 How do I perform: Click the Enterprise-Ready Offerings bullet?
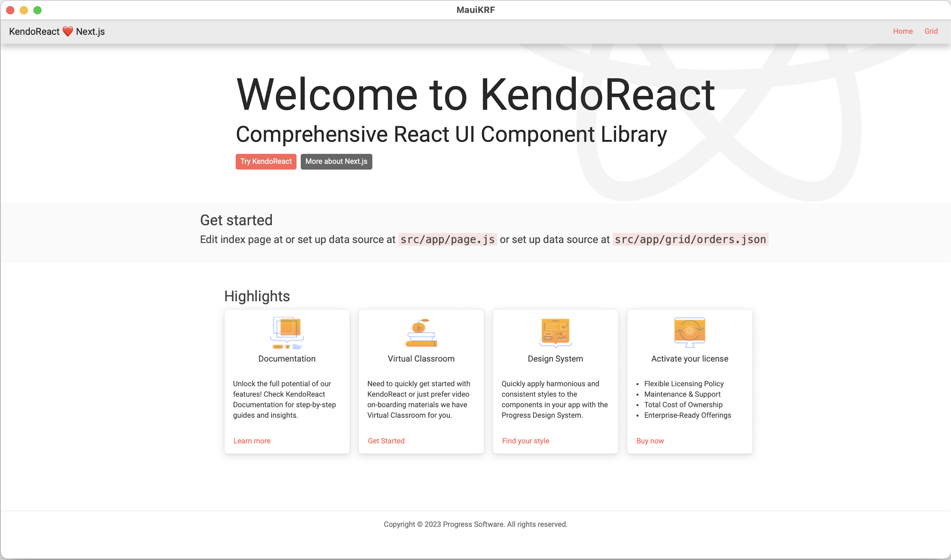click(x=688, y=415)
